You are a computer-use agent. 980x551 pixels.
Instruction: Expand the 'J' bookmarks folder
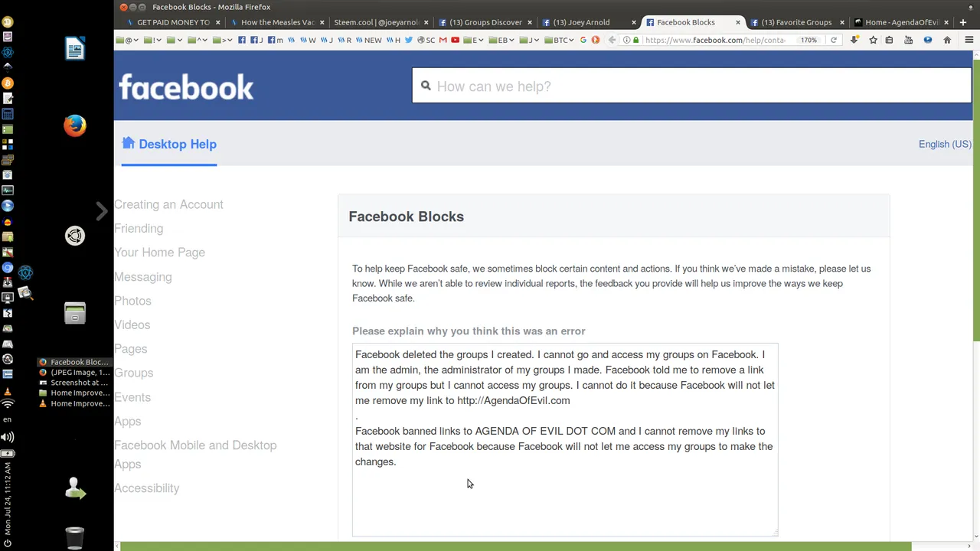click(529, 40)
